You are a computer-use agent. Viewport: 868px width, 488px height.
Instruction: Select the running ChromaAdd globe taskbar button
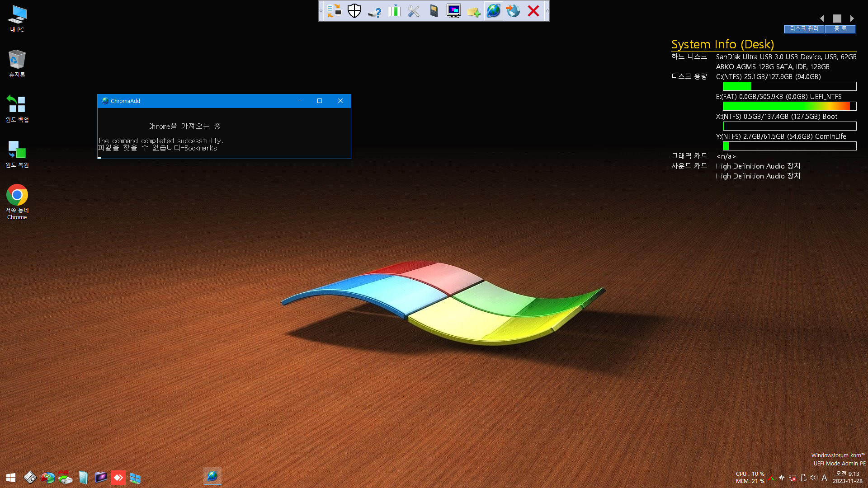(x=212, y=476)
